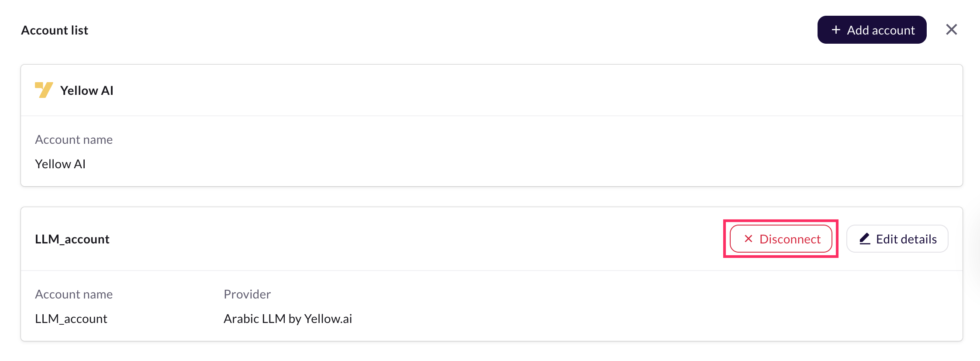Screen dimensions: 980x361
Task: Select the Yellow AI card heading
Action: 87,90
